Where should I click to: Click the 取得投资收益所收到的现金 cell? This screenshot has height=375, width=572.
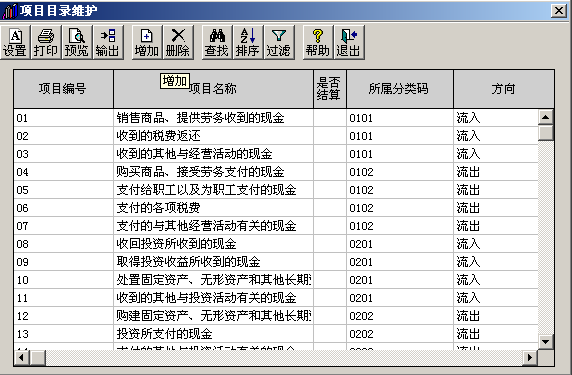point(213,262)
